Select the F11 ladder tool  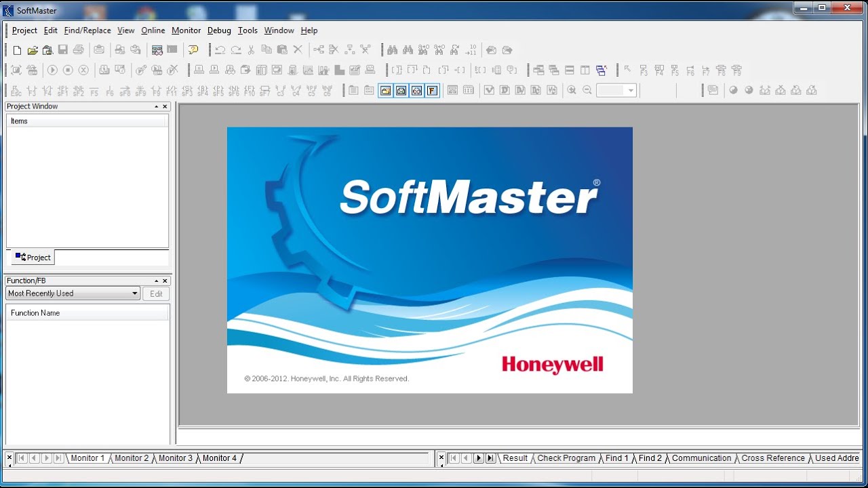(172, 90)
